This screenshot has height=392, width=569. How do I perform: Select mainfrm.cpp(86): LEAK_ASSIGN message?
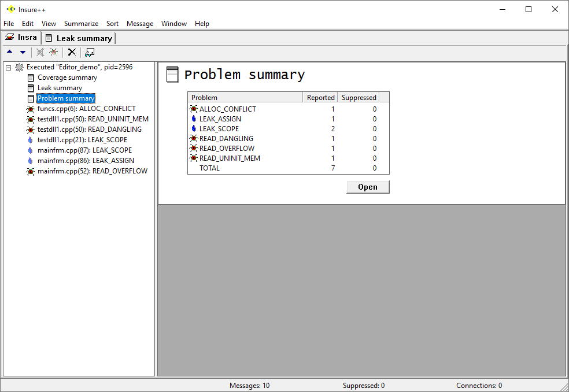pos(86,161)
